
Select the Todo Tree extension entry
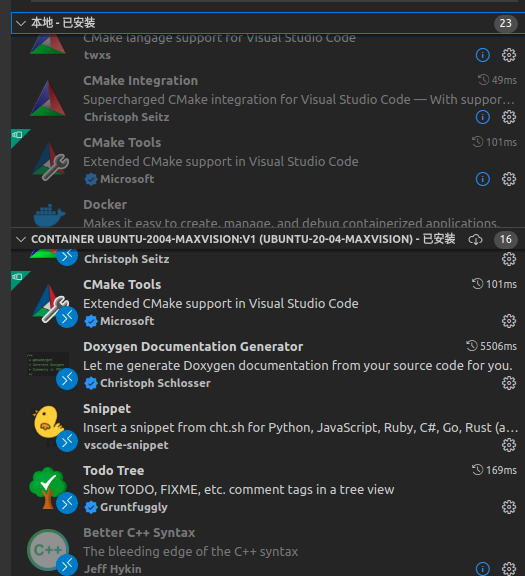tap(268, 489)
